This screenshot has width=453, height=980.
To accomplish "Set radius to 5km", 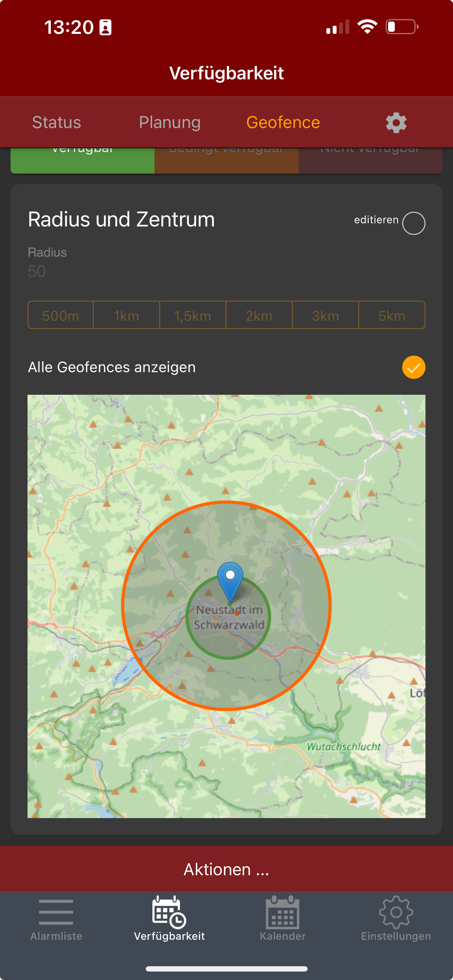I will coord(391,315).
